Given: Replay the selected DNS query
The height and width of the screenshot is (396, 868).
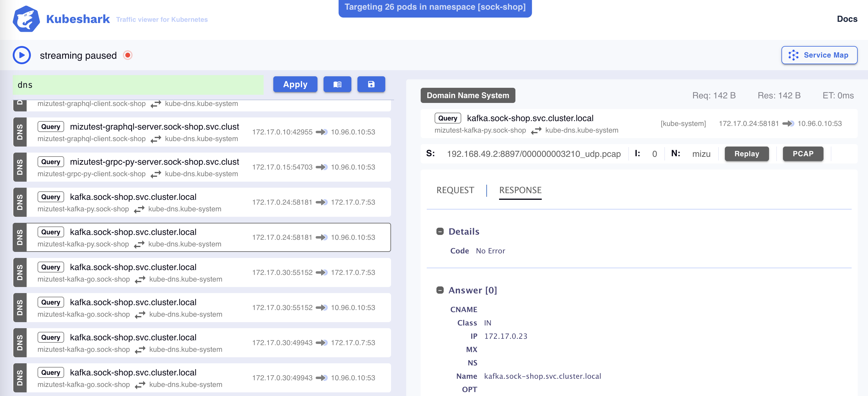Looking at the screenshot, I should (746, 154).
